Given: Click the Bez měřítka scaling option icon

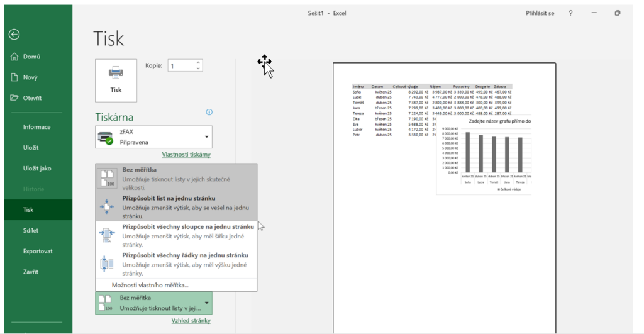Looking at the screenshot, I should (106, 179).
